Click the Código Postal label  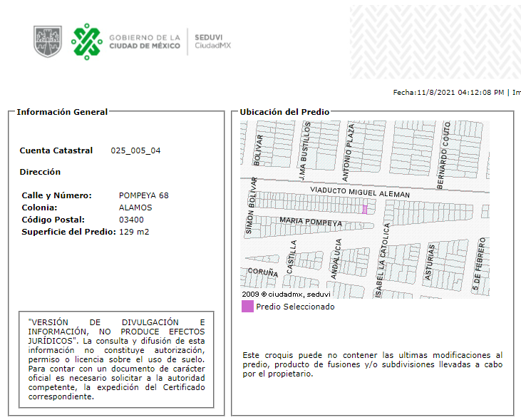point(53,220)
